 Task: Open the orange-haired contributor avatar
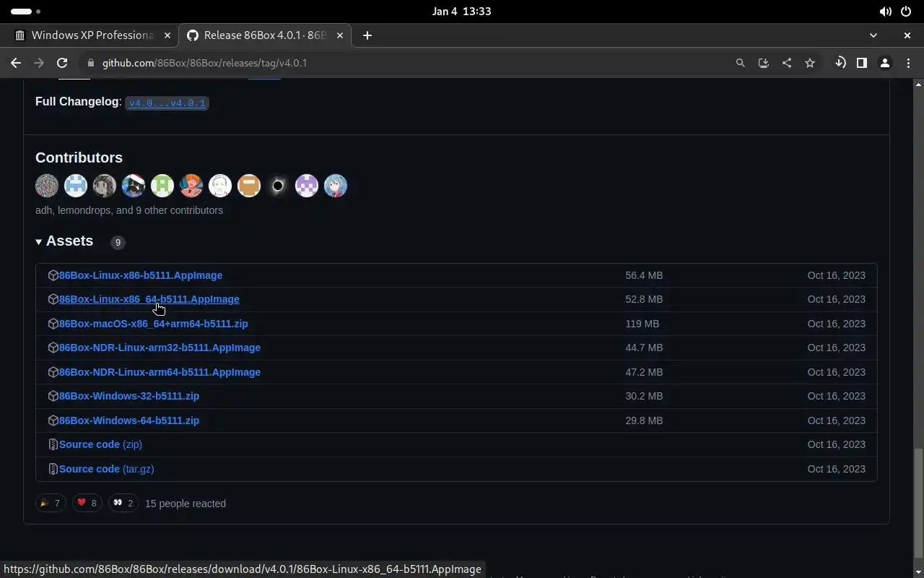pyautogui.click(x=191, y=186)
